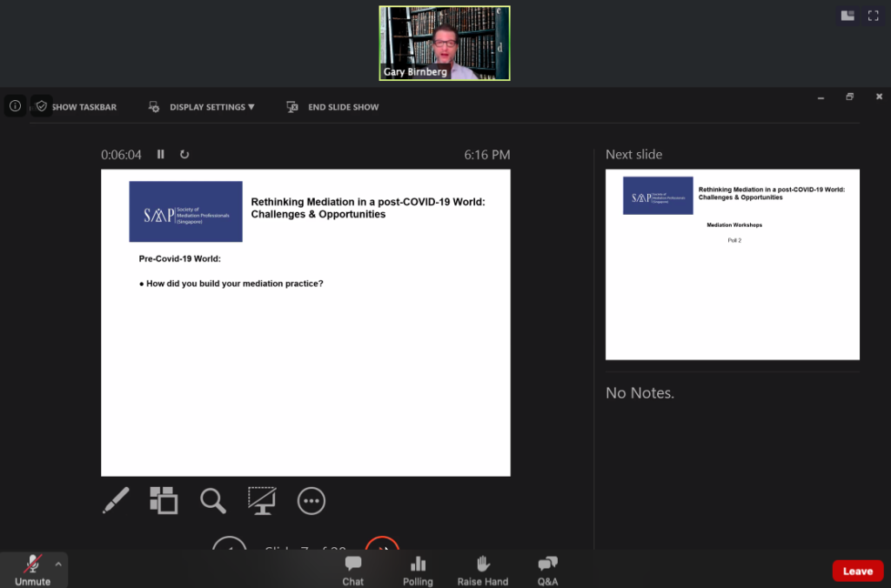Pause the presentation timer
This screenshot has height=588, width=891.
click(x=161, y=155)
